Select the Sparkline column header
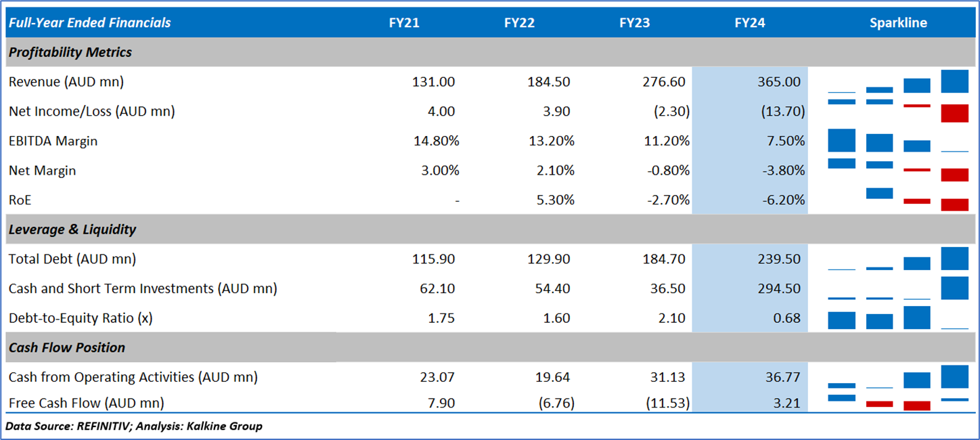 point(898,23)
